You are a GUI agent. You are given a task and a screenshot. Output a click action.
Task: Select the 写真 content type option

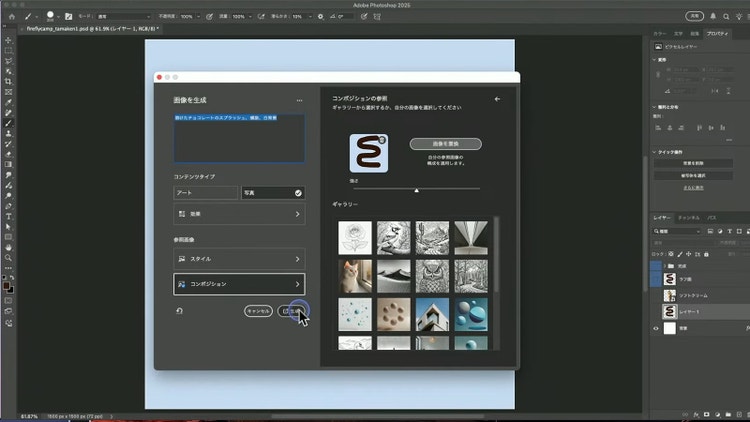click(x=273, y=193)
